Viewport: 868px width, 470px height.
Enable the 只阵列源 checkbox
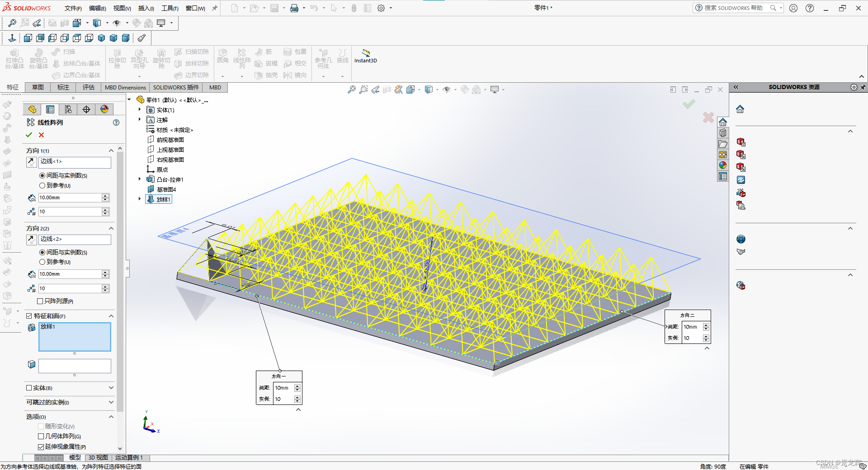coord(41,301)
